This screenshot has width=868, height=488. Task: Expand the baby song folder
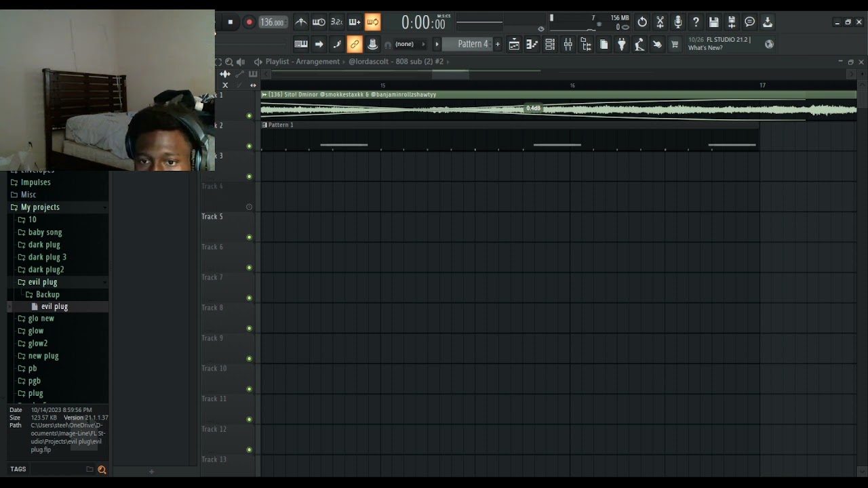click(x=58, y=232)
